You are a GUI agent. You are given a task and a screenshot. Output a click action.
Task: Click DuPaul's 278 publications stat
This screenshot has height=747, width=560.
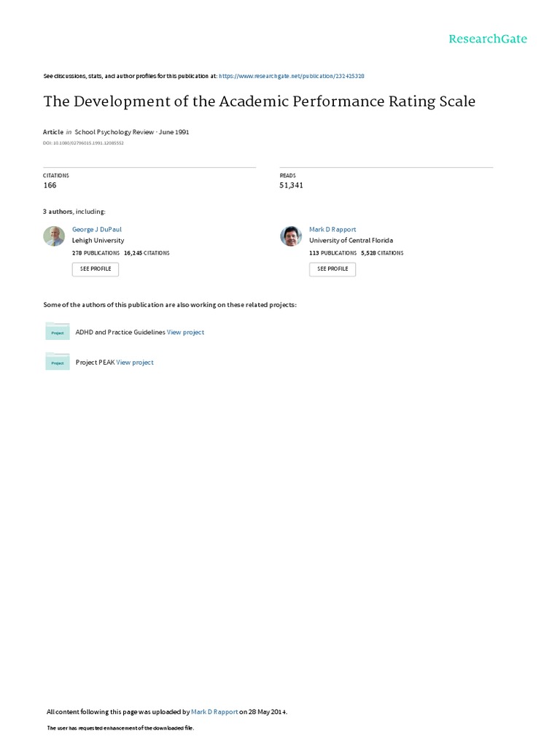click(x=96, y=253)
